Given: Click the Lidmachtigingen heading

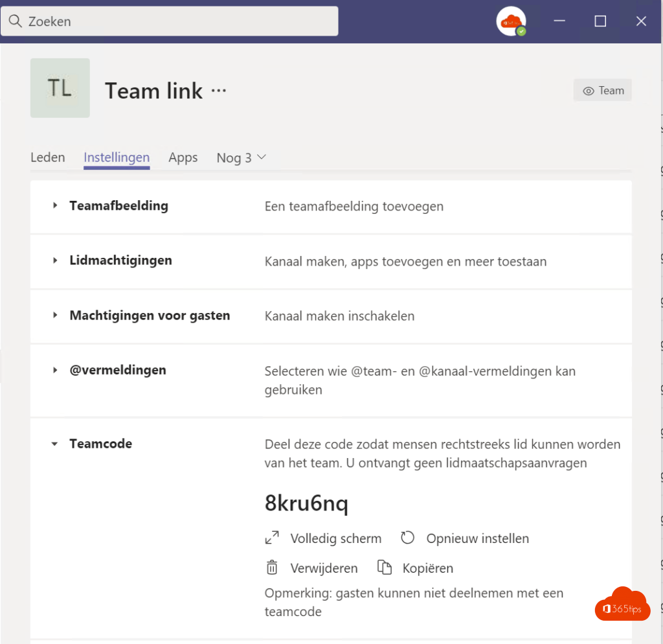Looking at the screenshot, I should tap(120, 260).
